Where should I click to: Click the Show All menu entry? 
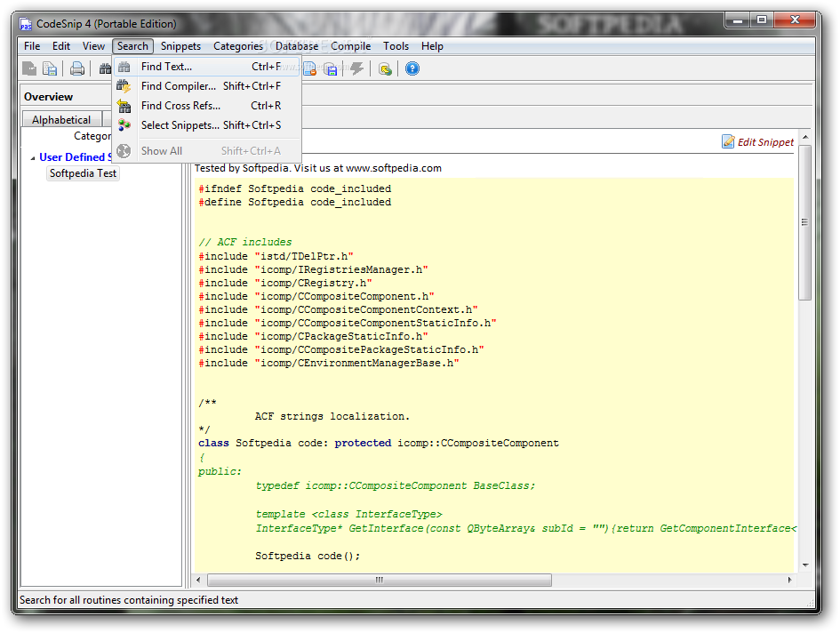(x=207, y=150)
